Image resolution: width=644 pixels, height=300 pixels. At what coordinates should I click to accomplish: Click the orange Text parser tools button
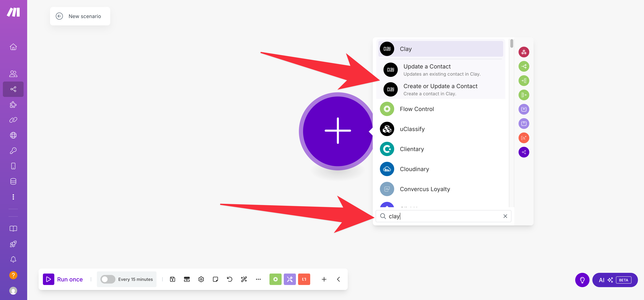click(304, 279)
